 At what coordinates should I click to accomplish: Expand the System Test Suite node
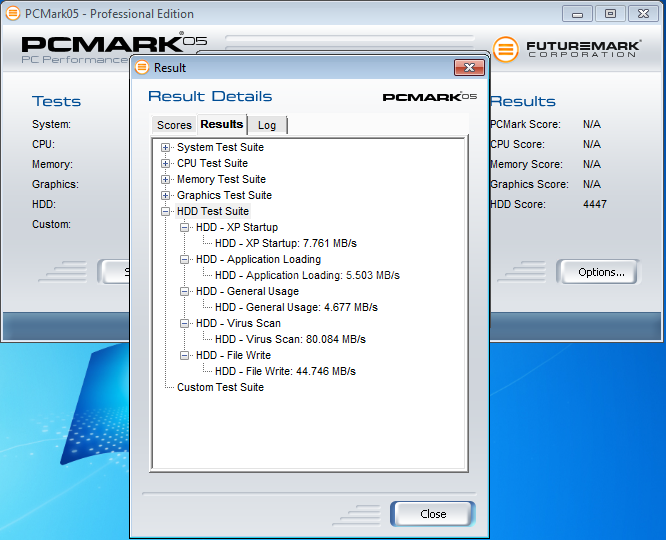(x=165, y=147)
